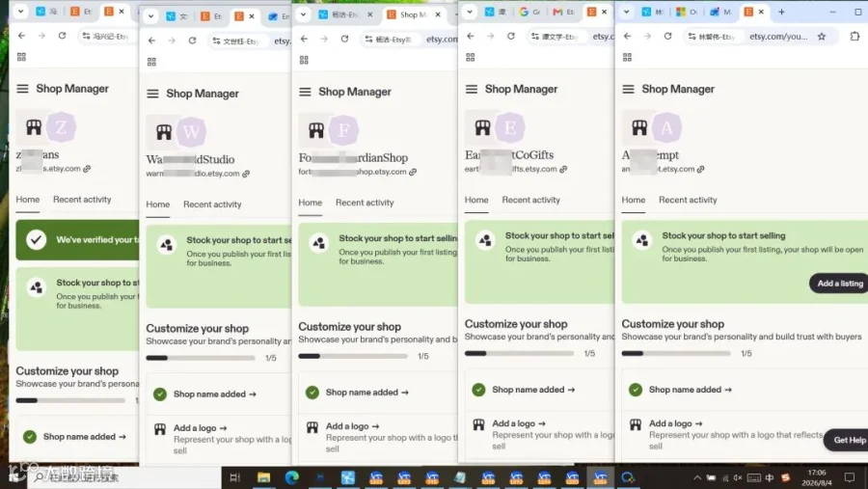
Task: Open browser extensions puzzle icon
Action: point(854,37)
